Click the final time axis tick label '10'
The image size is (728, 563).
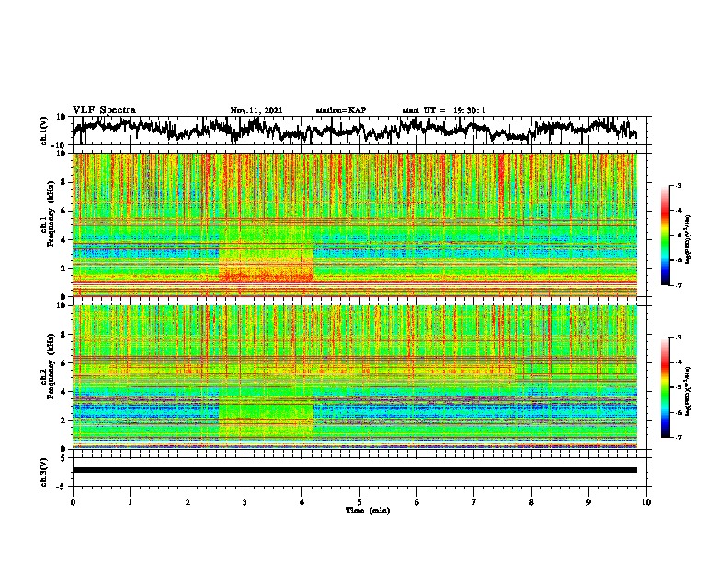click(x=646, y=502)
